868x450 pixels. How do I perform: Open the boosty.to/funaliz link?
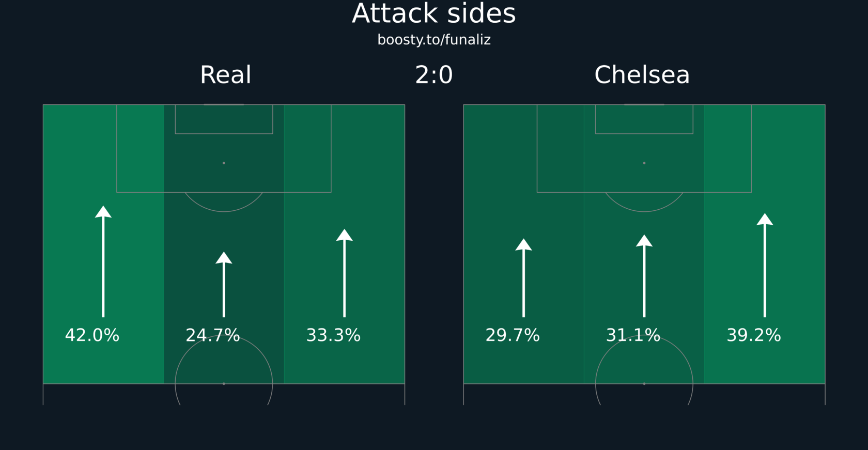(434, 40)
